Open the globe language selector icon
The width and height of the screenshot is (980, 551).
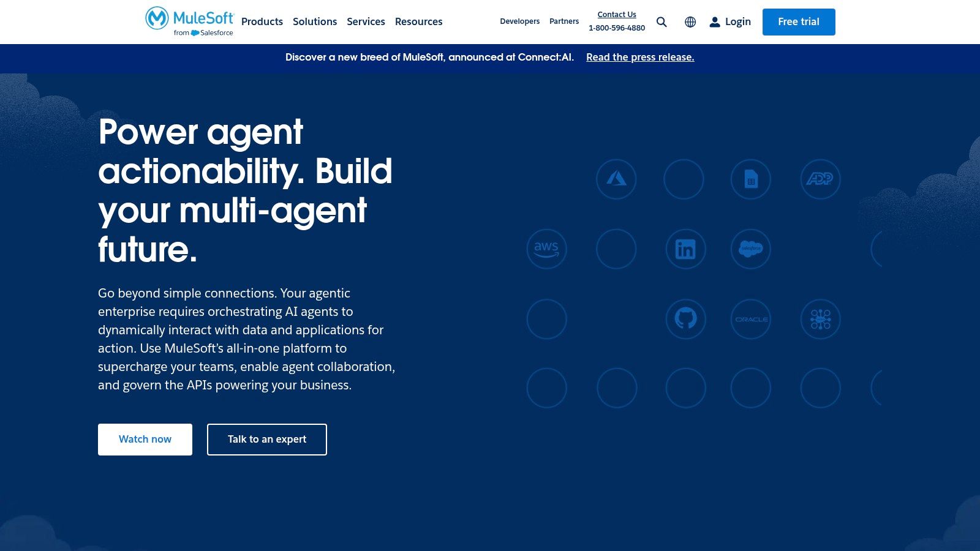[690, 22]
